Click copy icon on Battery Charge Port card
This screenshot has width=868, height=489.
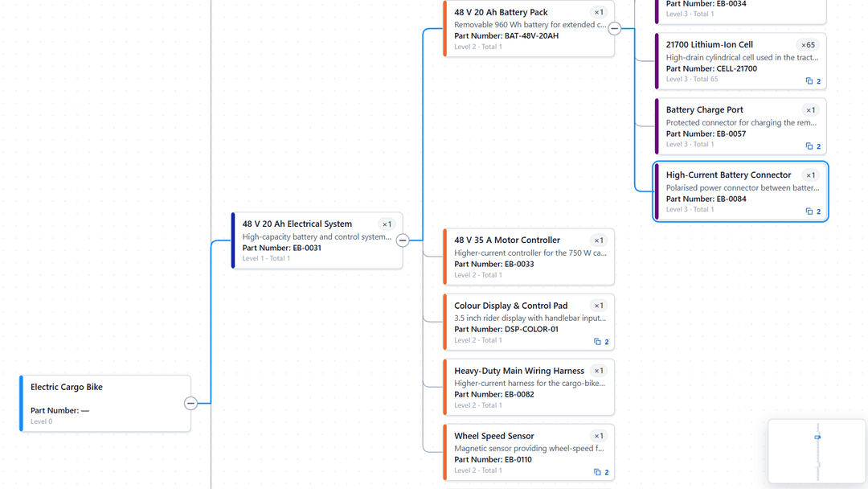(813, 146)
